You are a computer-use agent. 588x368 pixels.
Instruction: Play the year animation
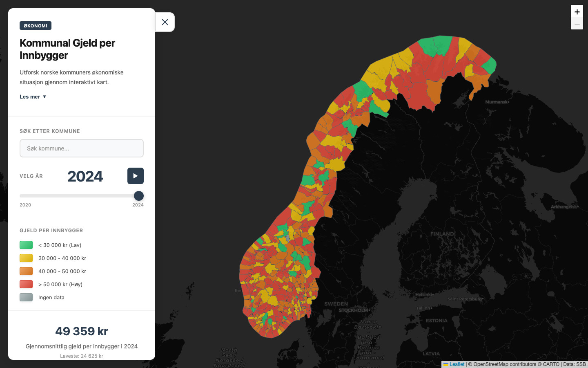(x=135, y=176)
